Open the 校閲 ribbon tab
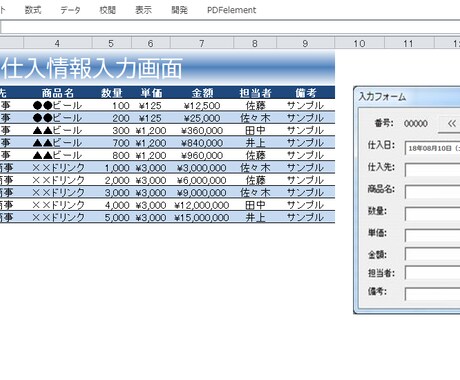 click(107, 10)
